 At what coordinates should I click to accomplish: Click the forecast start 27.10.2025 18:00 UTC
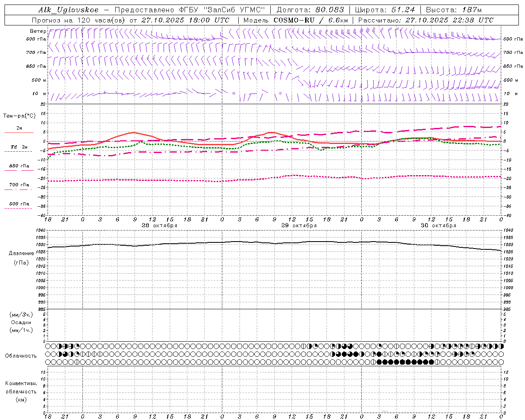point(185,20)
